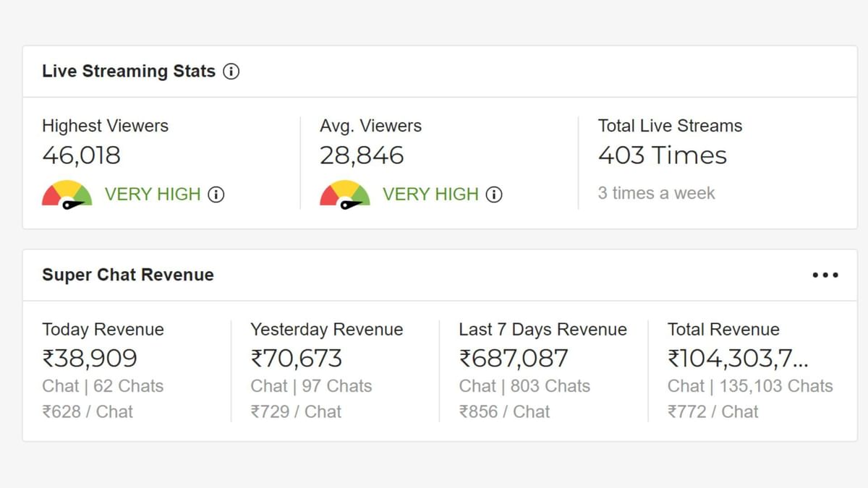Expand the Live Streaming Stats section header

pos(128,71)
